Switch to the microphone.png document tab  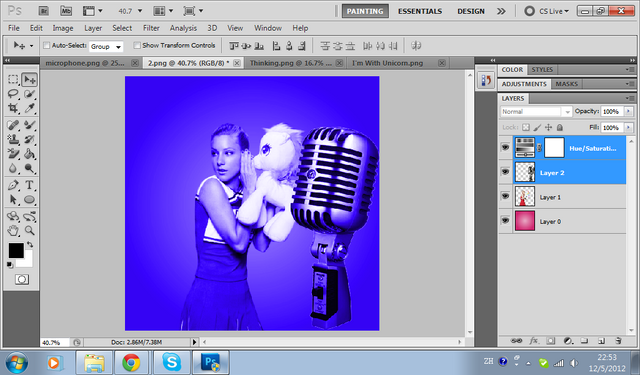click(85, 63)
